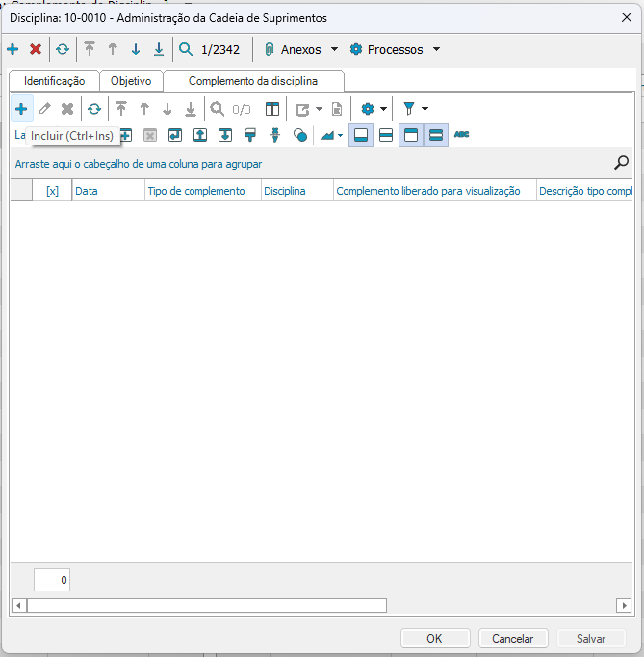644x657 pixels.
Task: Toggle the bottom footer panel view button
Action: 361,135
